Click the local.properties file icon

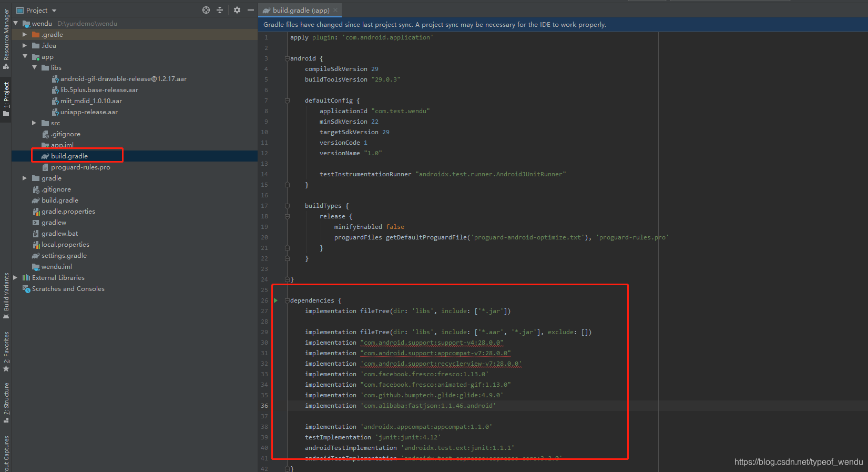tap(36, 245)
